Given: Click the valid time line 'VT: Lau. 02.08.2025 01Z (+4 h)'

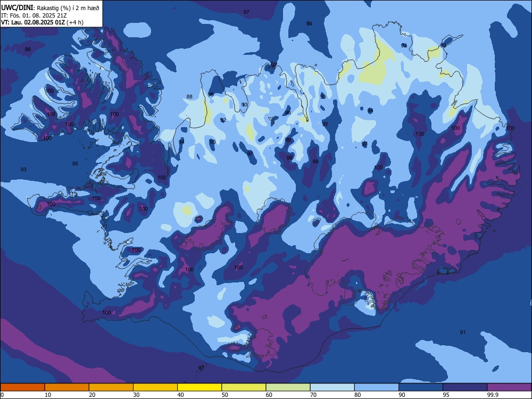Looking at the screenshot, I should pyautogui.click(x=42, y=22).
